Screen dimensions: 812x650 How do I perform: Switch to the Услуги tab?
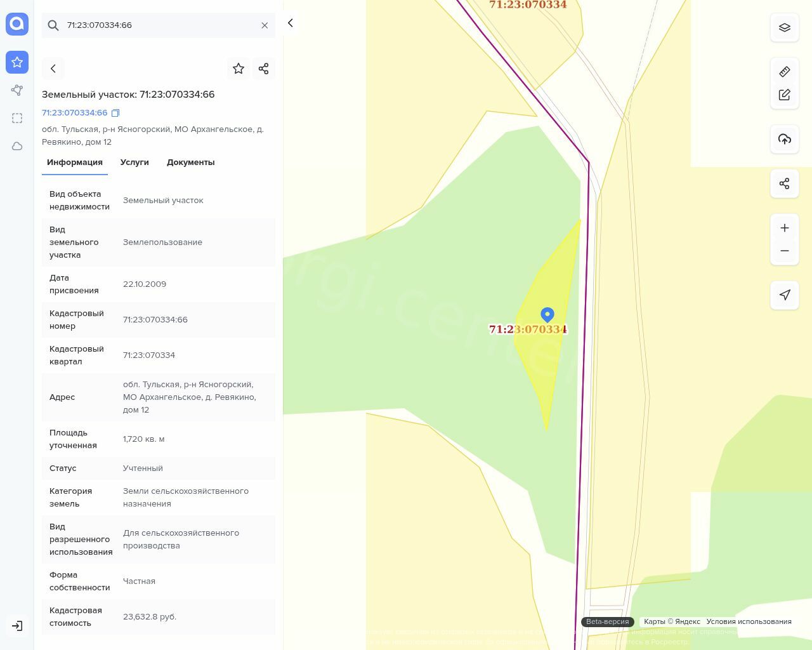pos(134,162)
